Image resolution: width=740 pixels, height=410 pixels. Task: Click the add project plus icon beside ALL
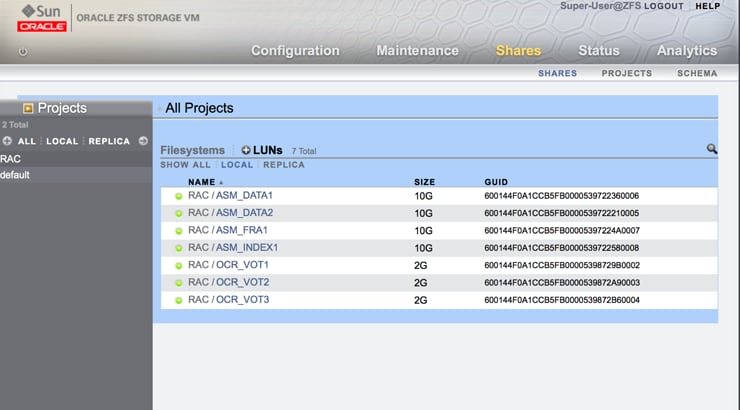point(7,141)
